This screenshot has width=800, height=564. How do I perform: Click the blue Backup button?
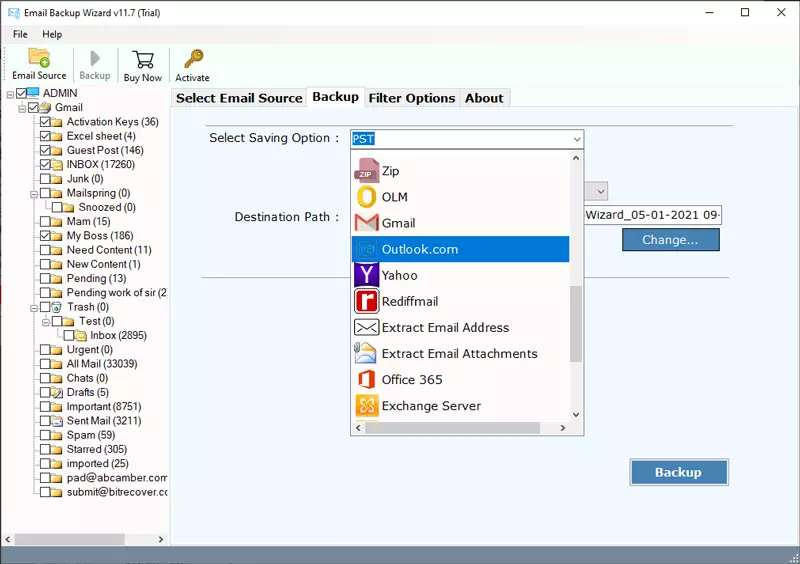(679, 472)
